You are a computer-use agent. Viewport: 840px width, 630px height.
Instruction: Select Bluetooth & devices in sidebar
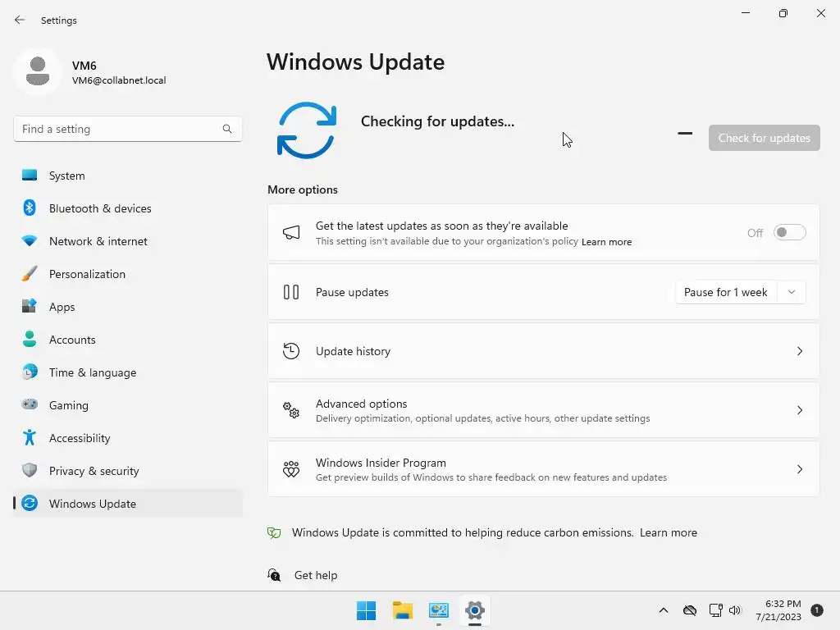click(127, 208)
